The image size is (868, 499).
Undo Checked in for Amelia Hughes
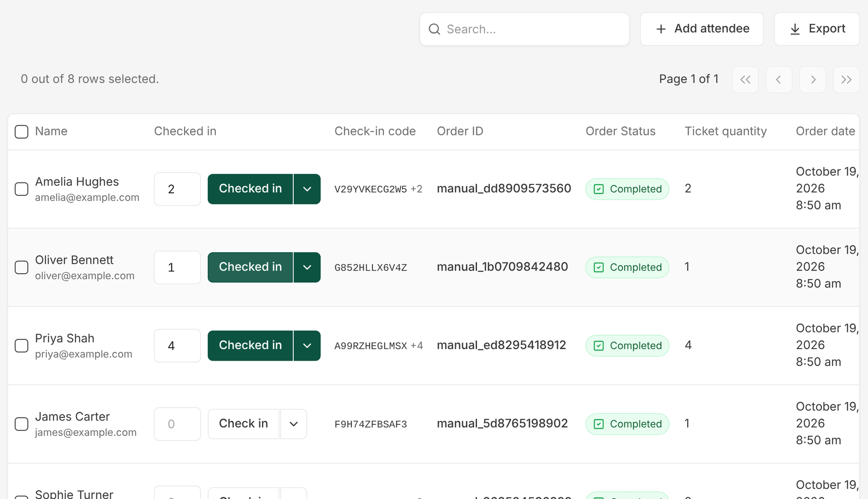point(250,189)
